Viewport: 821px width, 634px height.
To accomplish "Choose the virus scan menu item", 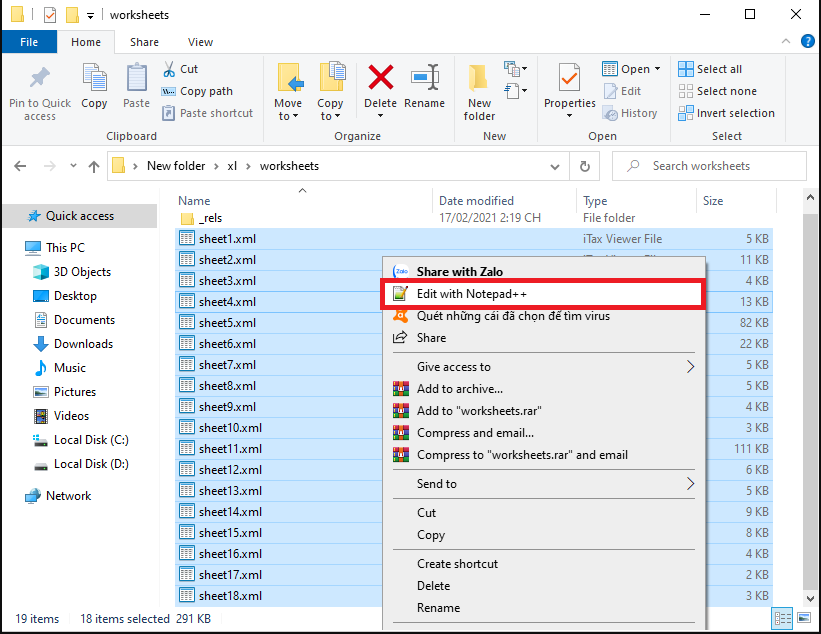I will [543, 316].
